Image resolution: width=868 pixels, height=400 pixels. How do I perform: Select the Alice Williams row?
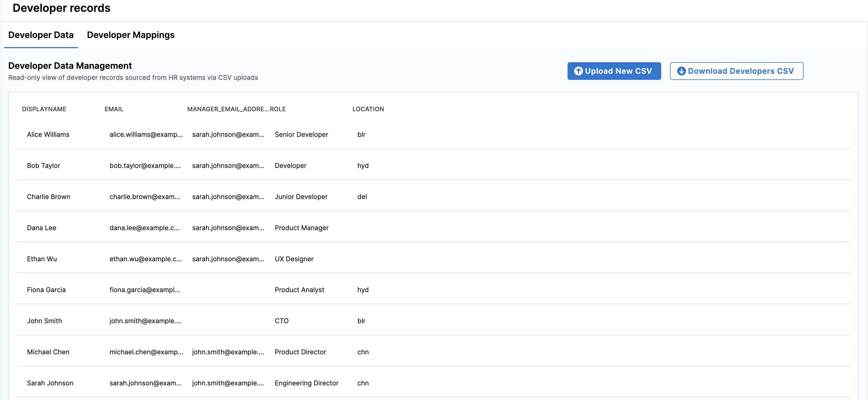pos(48,135)
